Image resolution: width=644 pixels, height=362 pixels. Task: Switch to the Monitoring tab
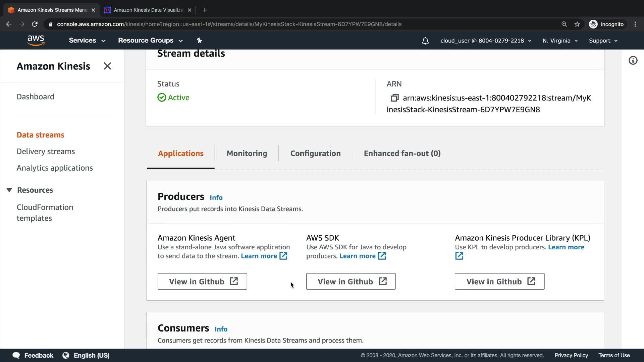[247, 154]
